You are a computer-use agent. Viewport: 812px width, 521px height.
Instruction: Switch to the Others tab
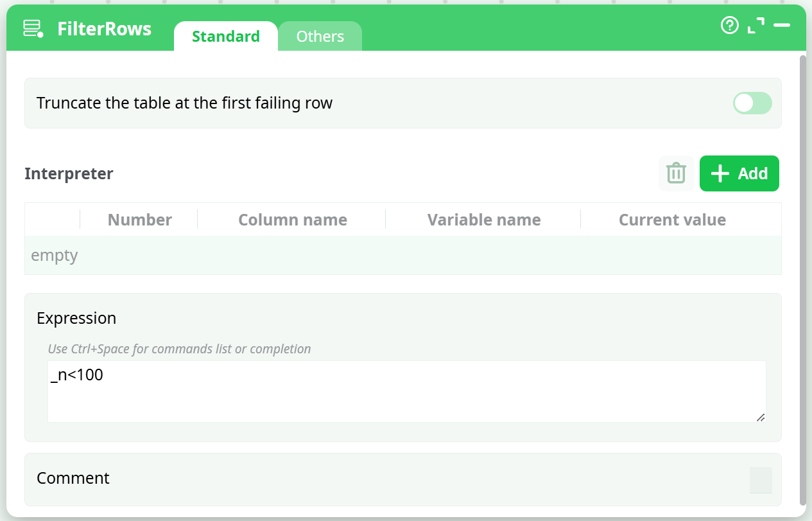320,37
